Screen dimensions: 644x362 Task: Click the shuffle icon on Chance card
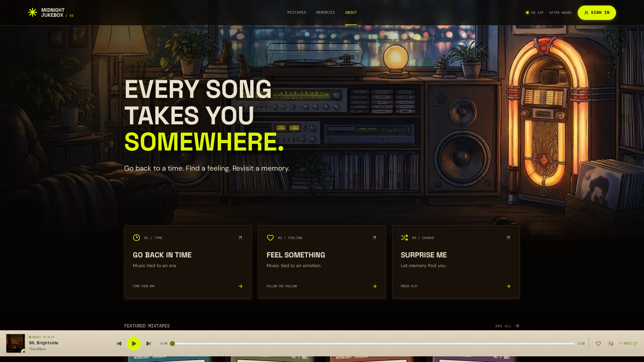[405, 238]
